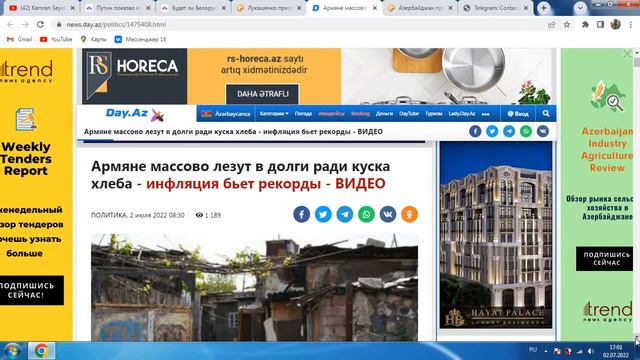
Task: Open the volume speaker icon
Action: tap(591, 351)
